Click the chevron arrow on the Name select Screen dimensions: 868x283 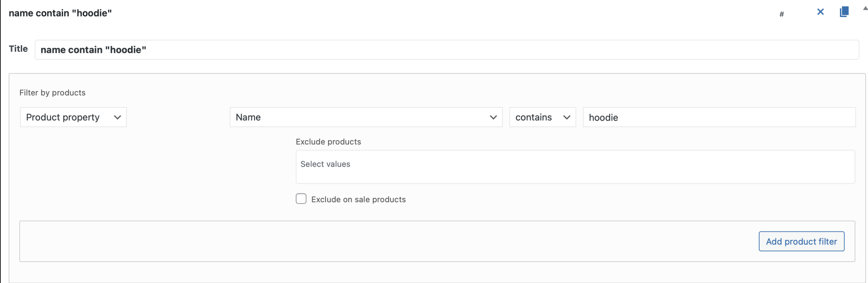pyautogui.click(x=493, y=118)
